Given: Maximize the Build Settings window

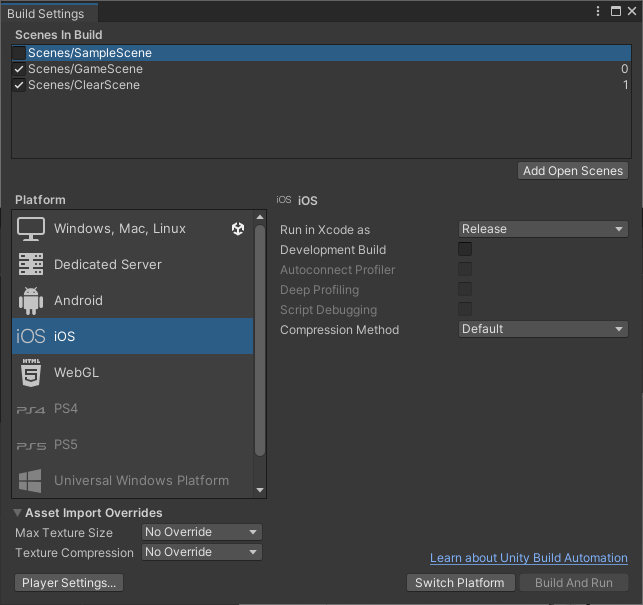Looking at the screenshot, I should [x=616, y=11].
